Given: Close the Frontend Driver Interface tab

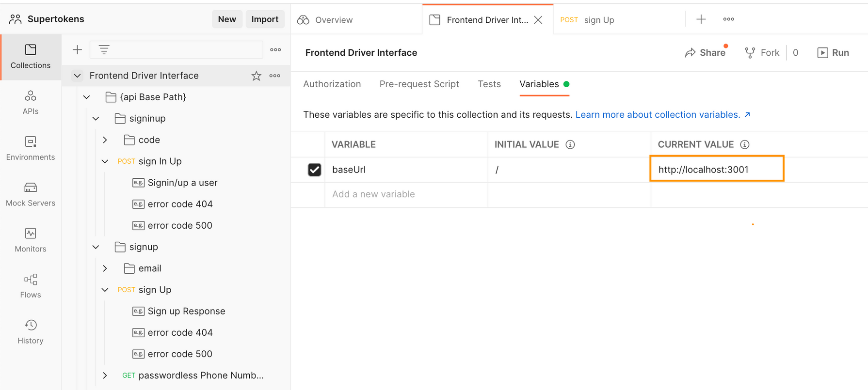Looking at the screenshot, I should pyautogui.click(x=538, y=20).
